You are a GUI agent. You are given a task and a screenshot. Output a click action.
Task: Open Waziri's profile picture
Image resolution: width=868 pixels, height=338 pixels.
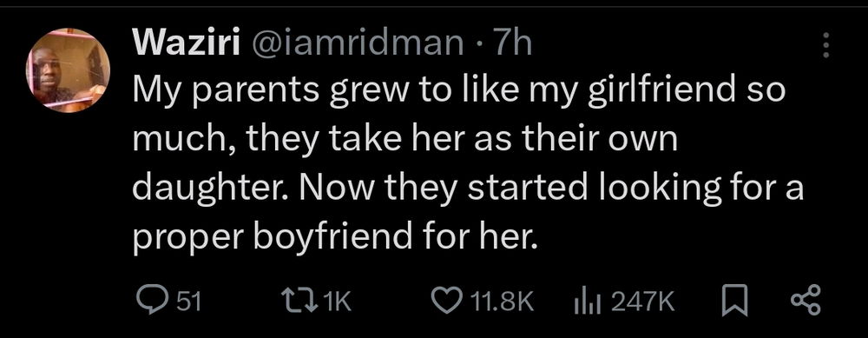click(68, 70)
